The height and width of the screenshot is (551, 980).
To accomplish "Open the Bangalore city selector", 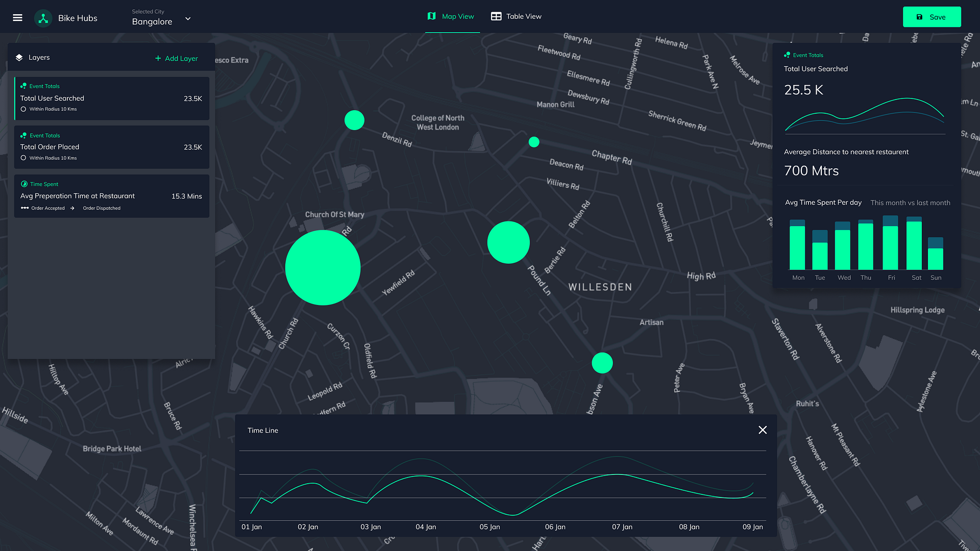I will point(152,21).
